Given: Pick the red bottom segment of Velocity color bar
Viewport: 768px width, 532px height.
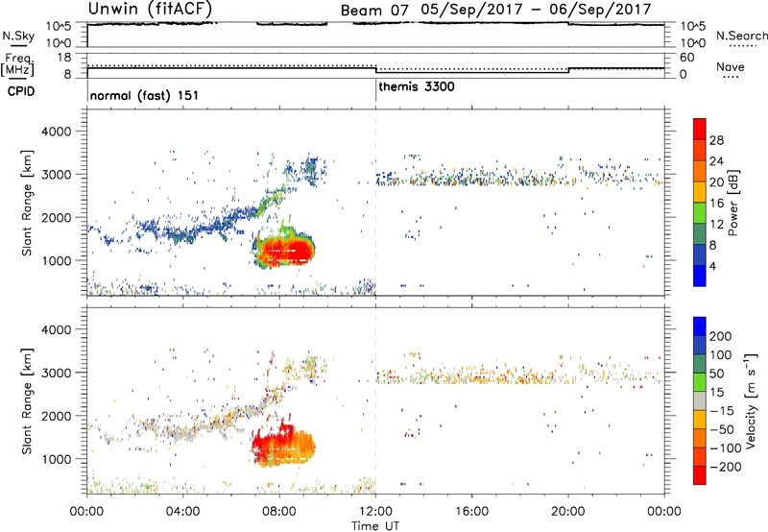Looking at the screenshot, I should tap(700, 475).
